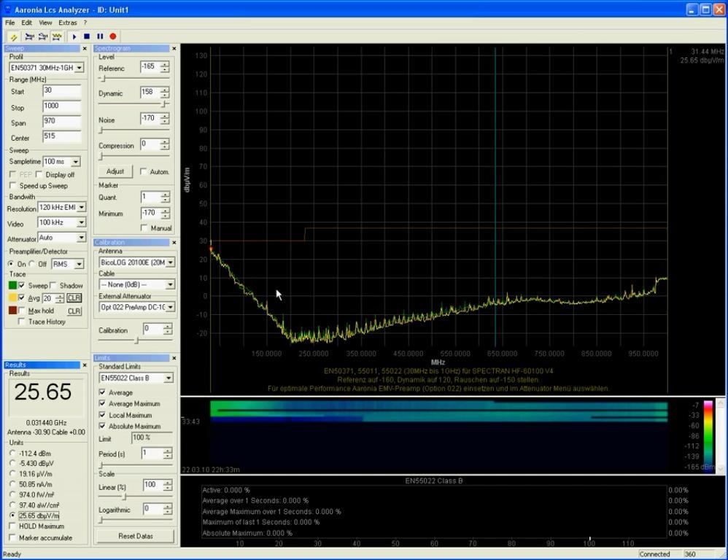Toggle the Average Maximum limit checkbox
Image resolution: width=728 pixels, height=560 pixels.
(102, 404)
